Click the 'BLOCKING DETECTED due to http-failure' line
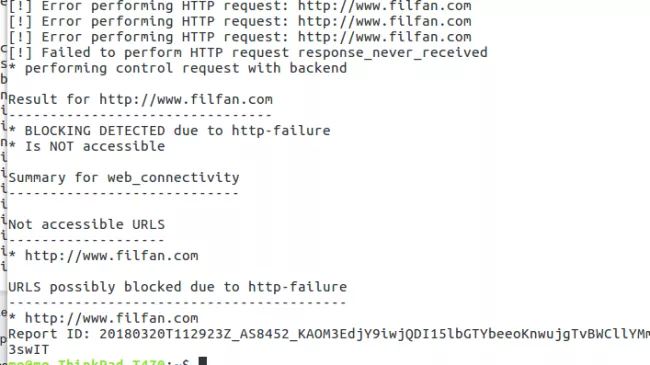This screenshot has height=365, width=650. point(170,131)
